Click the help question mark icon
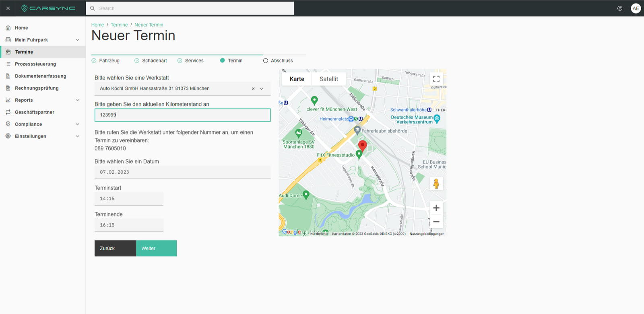 tap(620, 8)
